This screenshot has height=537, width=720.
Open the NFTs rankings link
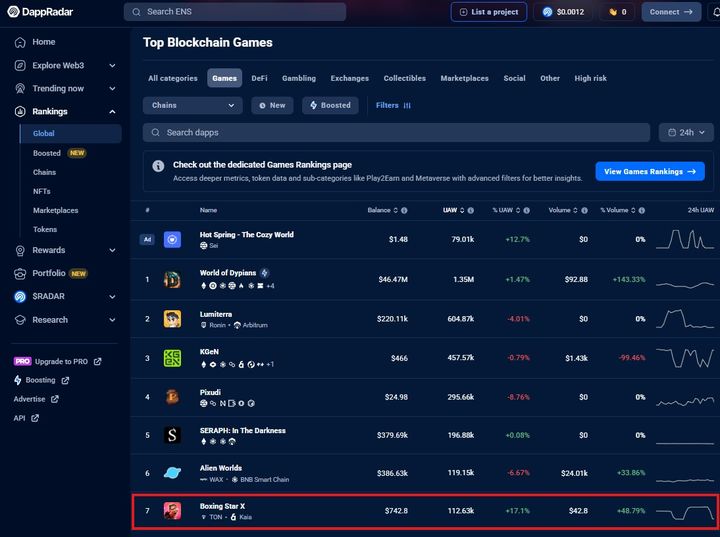coord(42,192)
